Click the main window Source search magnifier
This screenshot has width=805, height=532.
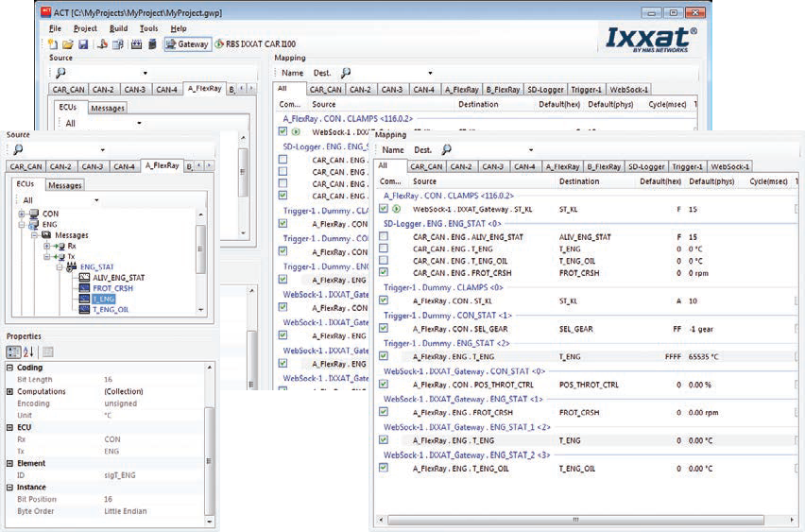[61, 73]
